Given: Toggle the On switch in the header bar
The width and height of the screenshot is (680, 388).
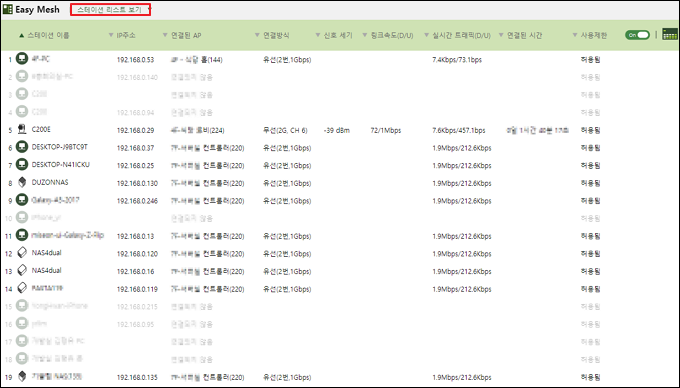Looking at the screenshot, I should (637, 35).
